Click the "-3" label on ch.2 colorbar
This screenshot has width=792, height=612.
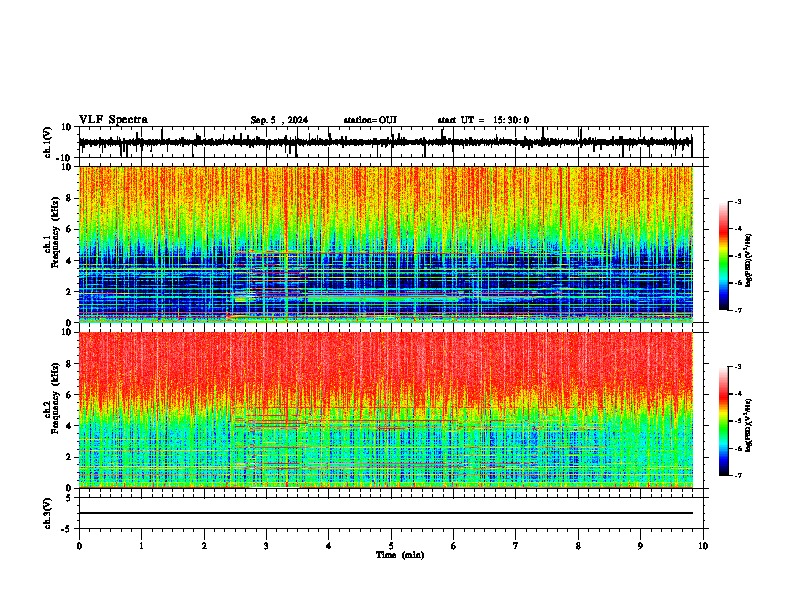(x=737, y=367)
